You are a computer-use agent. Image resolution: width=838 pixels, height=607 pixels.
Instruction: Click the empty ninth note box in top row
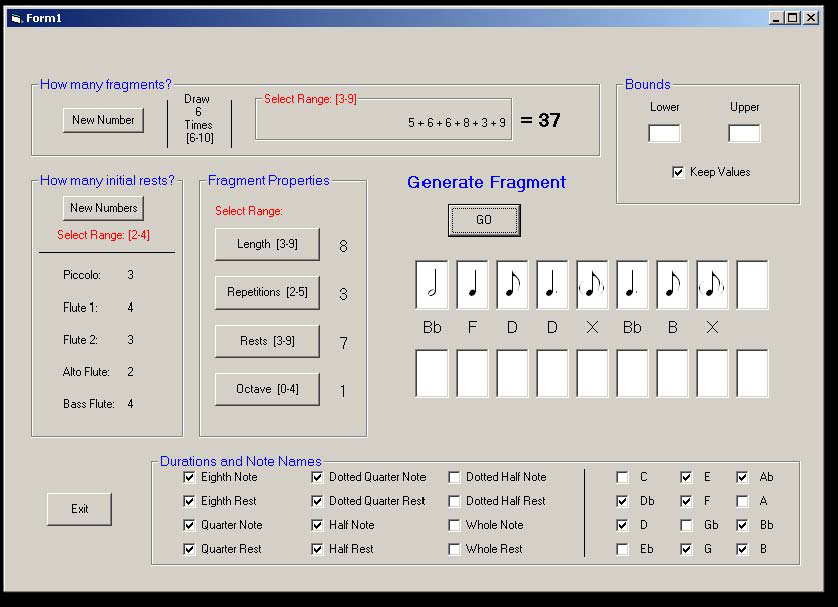(x=752, y=285)
